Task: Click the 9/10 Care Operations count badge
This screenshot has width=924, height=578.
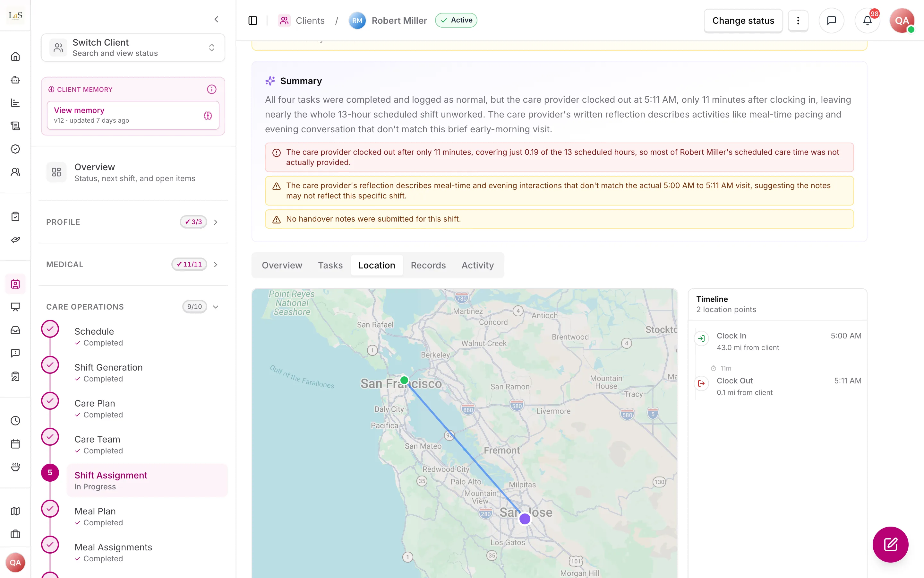Action: 194,307
